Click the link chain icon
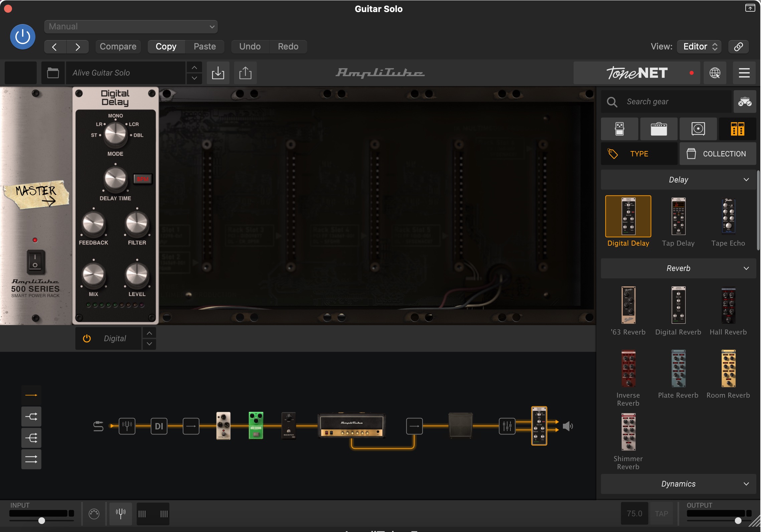Screen dimensions: 761x532 (x=738, y=47)
